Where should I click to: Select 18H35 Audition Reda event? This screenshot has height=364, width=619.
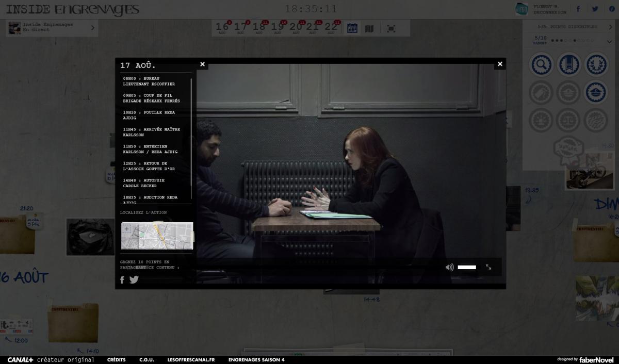tap(150, 199)
